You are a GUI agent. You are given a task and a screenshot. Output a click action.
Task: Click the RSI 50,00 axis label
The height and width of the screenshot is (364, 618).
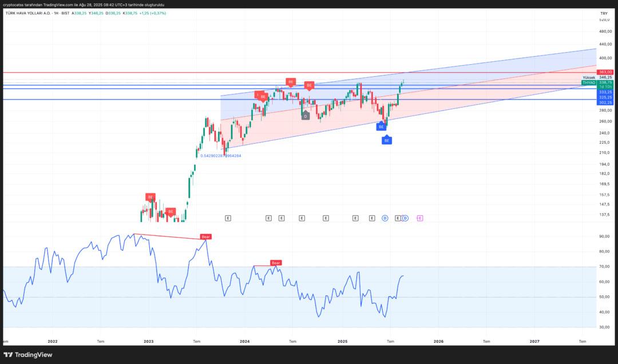(x=604, y=297)
